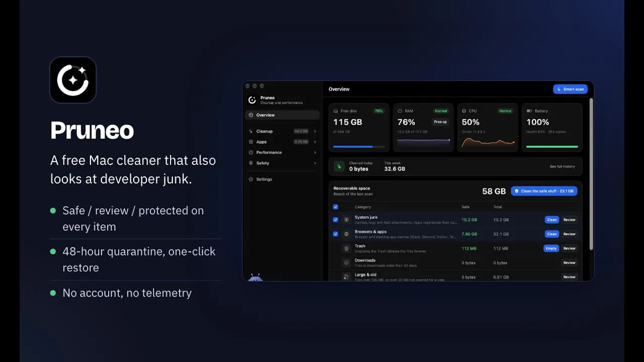Open the Apps sidebar item
This screenshot has height=362, width=644.
pos(282,142)
